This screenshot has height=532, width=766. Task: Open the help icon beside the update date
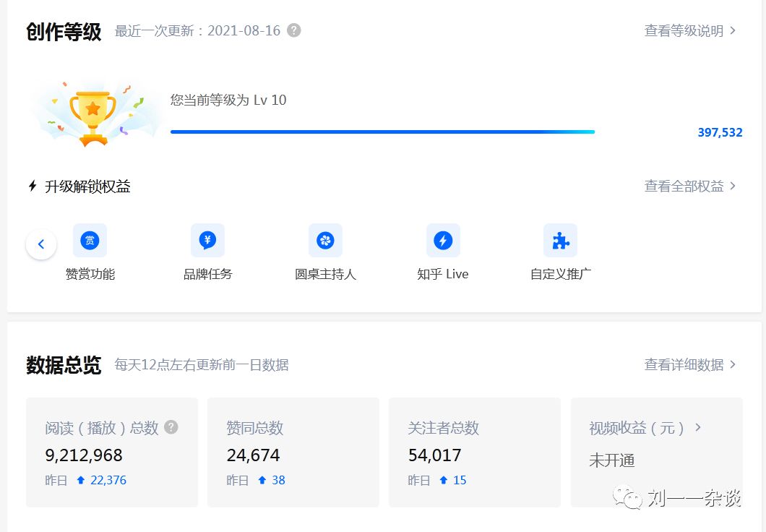(x=293, y=30)
